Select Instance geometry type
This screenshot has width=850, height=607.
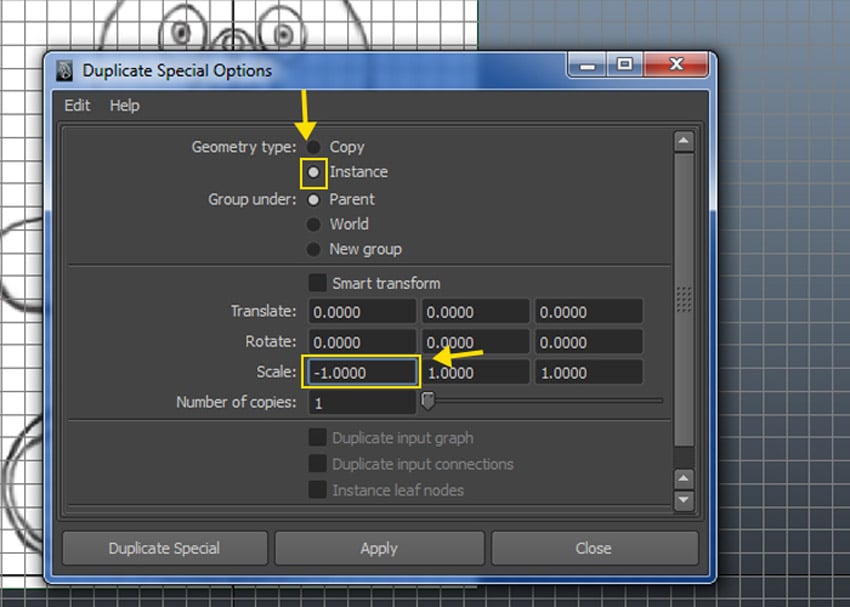click(x=313, y=172)
